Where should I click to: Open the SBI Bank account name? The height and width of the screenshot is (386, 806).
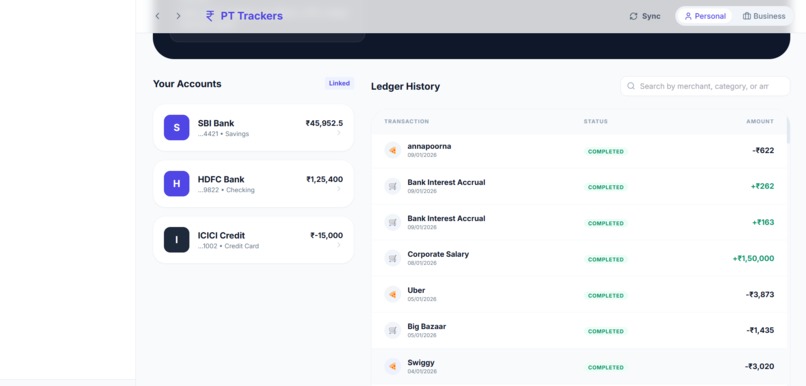pos(216,123)
